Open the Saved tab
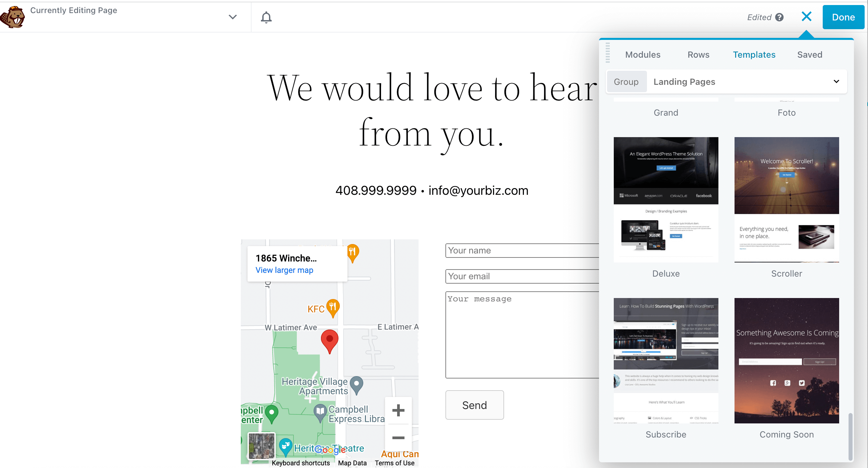The height and width of the screenshot is (468, 868). click(x=809, y=55)
